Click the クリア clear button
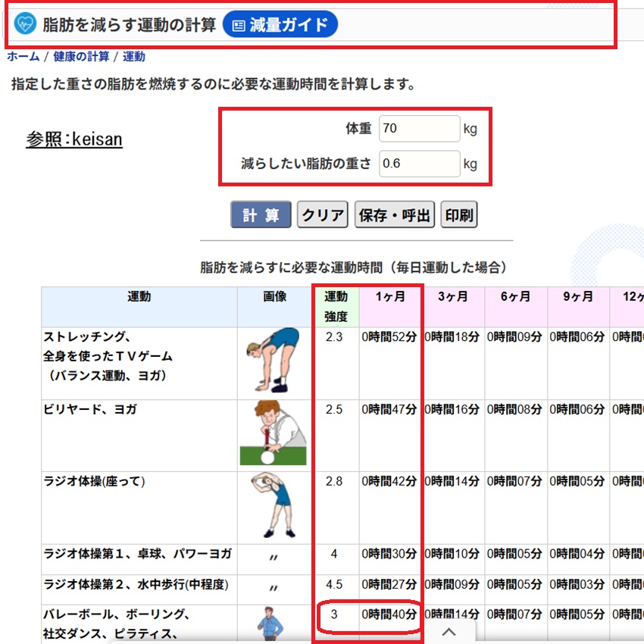 pyautogui.click(x=323, y=214)
